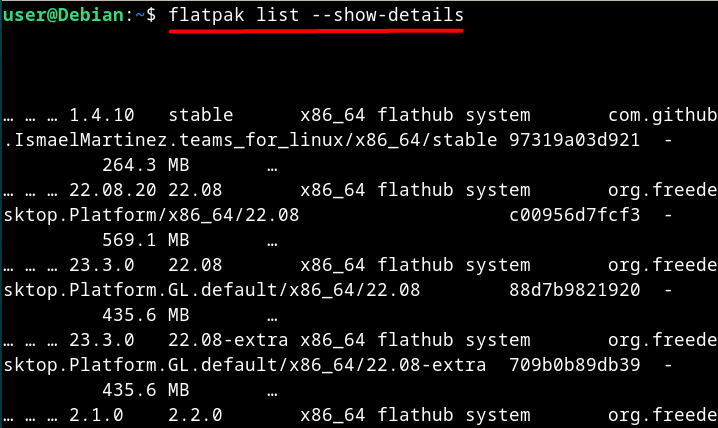The image size is (718, 428).
Task: Click version 22.08.20 text
Action: pyautogui.click(x=113, y=190)
